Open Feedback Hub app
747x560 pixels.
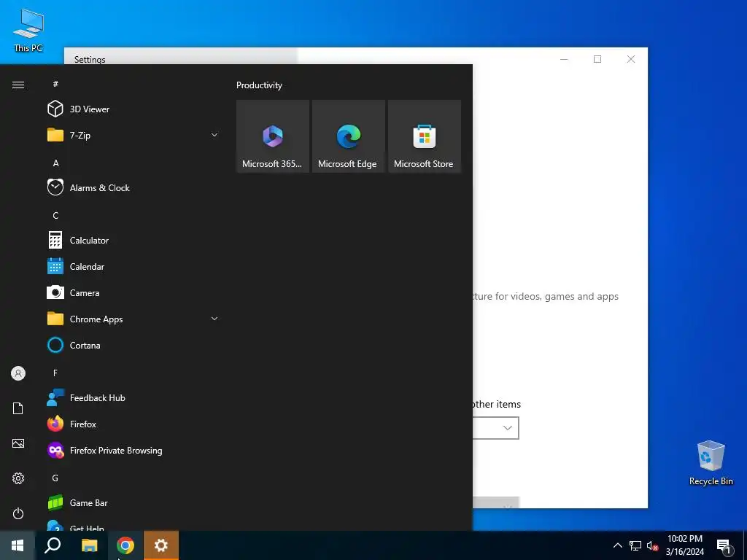coord(133,397)
